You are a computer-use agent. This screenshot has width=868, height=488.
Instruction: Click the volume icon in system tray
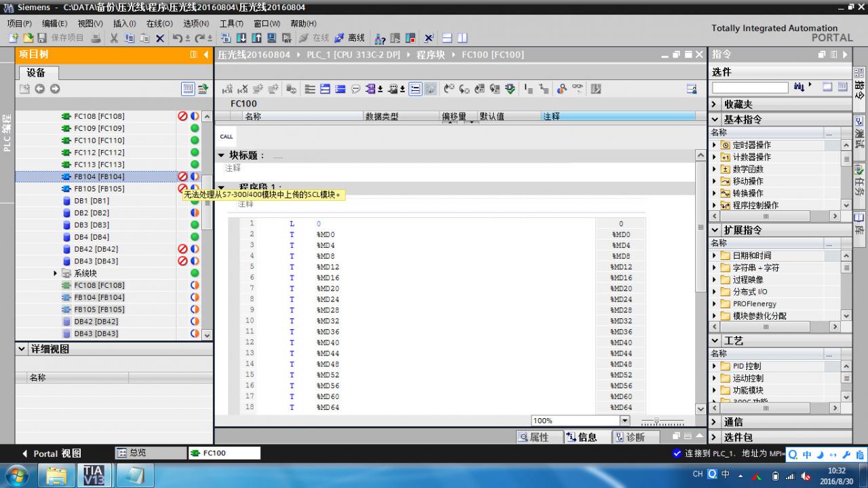pyautogui.click(x=806, y=475)
